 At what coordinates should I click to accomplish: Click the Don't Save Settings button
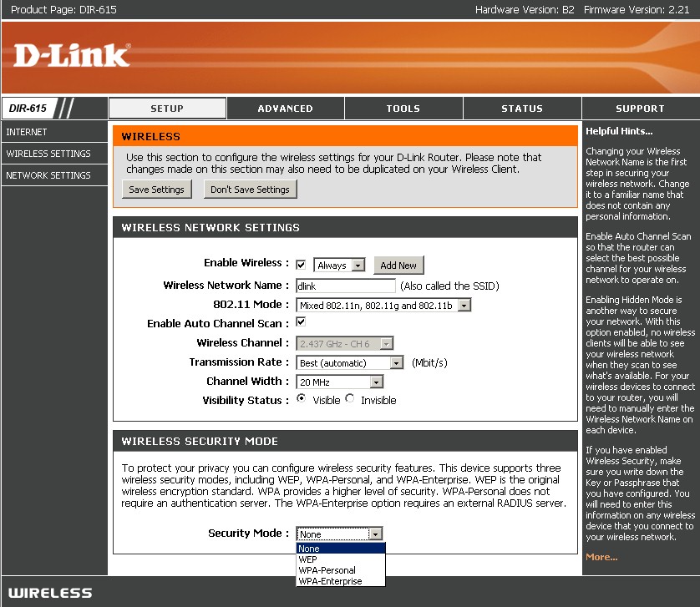250,190
